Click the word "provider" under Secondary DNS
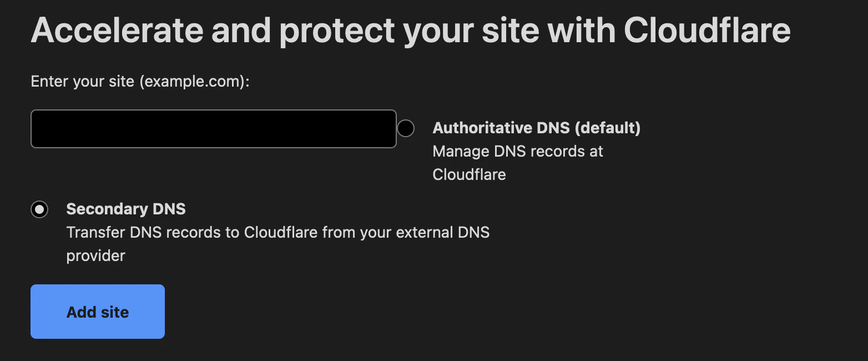The image size is (868, 361). point(96,256)
